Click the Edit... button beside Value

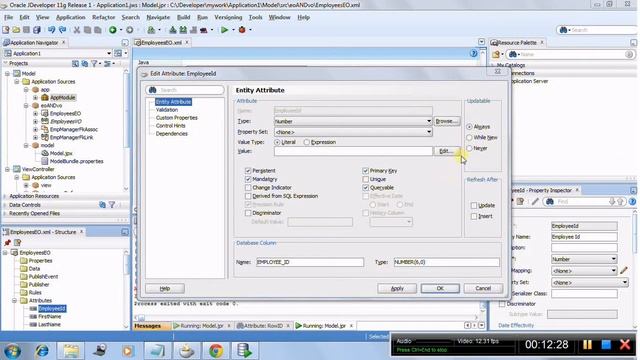[x=447, y=151]
